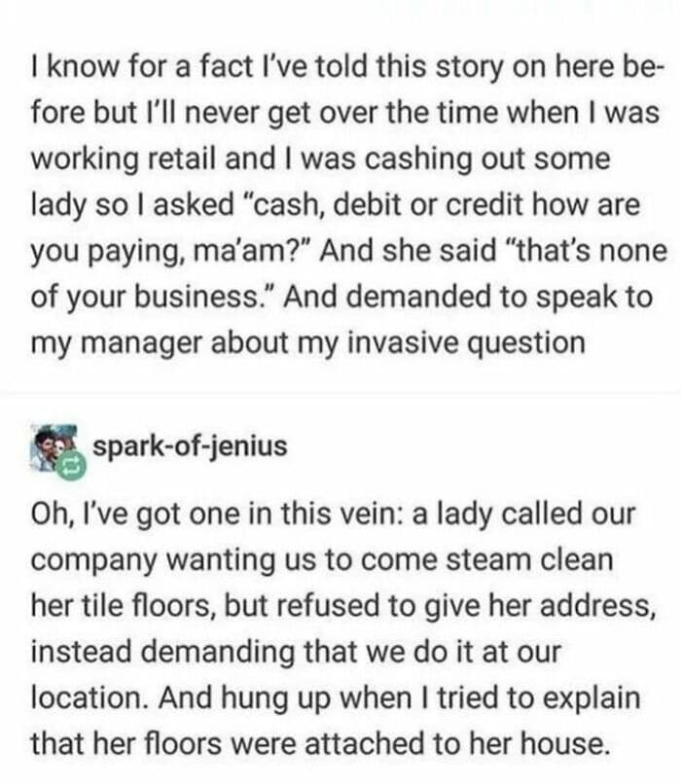
Task: Click the line starting "Oh, I've got one"
Action: coord(333,514)
